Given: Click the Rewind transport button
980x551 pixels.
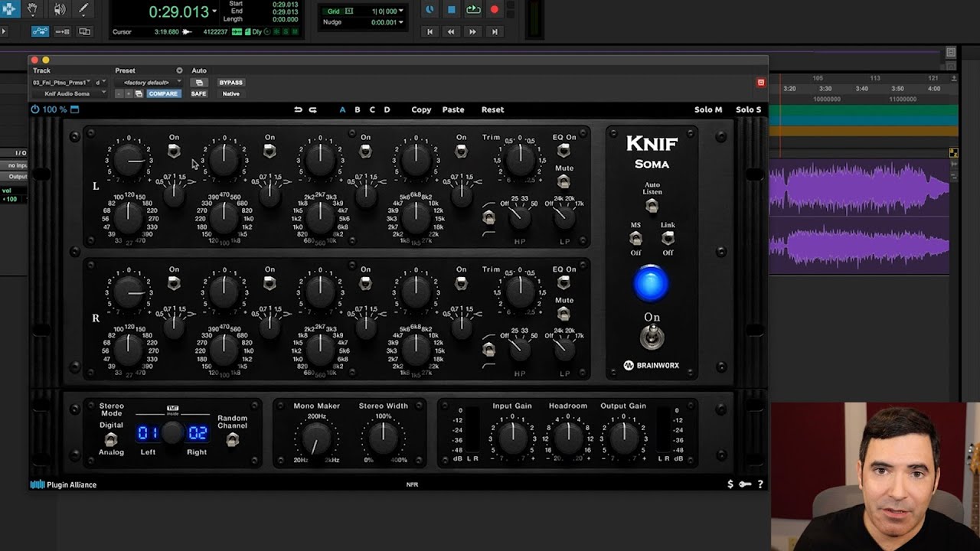Looking at the screenshot, I should coord(451,31).
